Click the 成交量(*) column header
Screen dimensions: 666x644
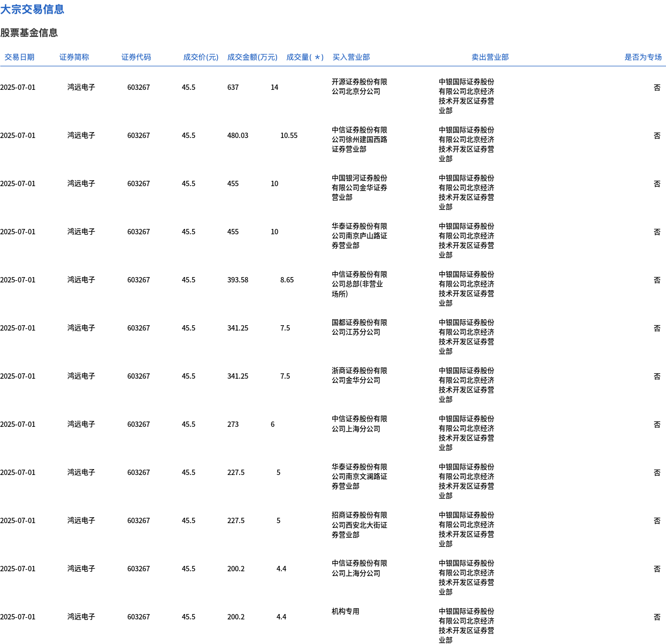tap(304, 57)
